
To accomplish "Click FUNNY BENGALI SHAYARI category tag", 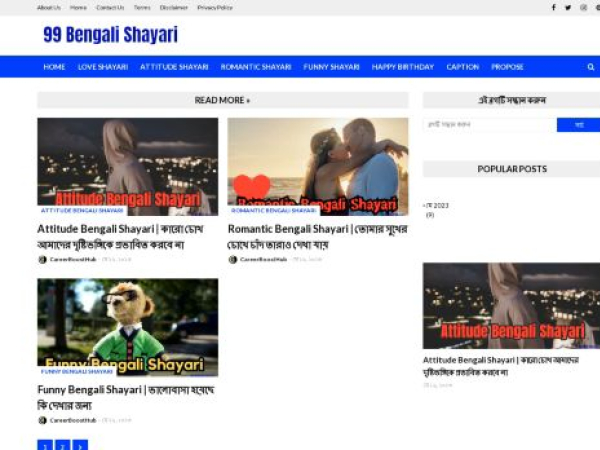I will 77,371.
